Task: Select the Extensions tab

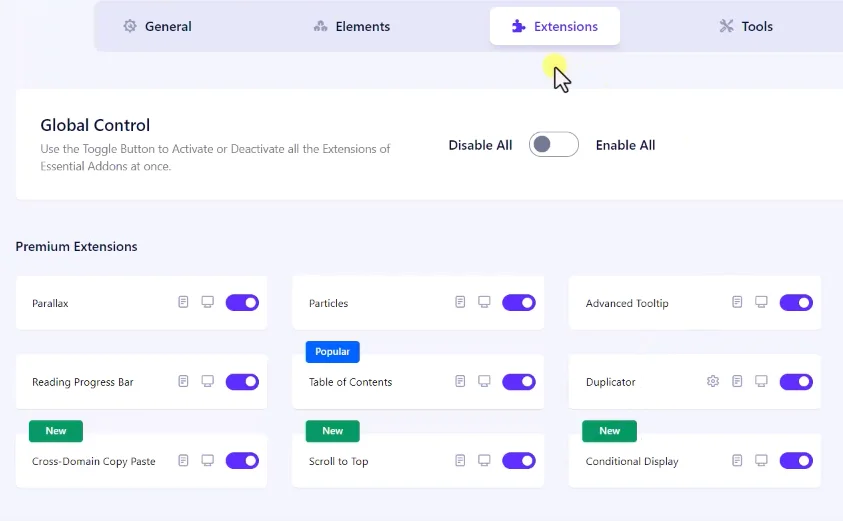Action: [555, 26]
